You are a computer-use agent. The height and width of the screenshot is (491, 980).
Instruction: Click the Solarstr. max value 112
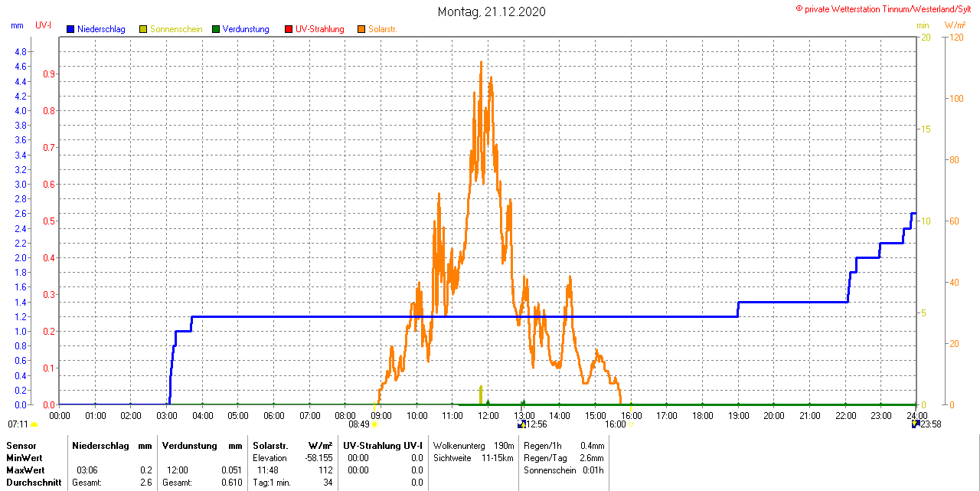tap(325, 470)
